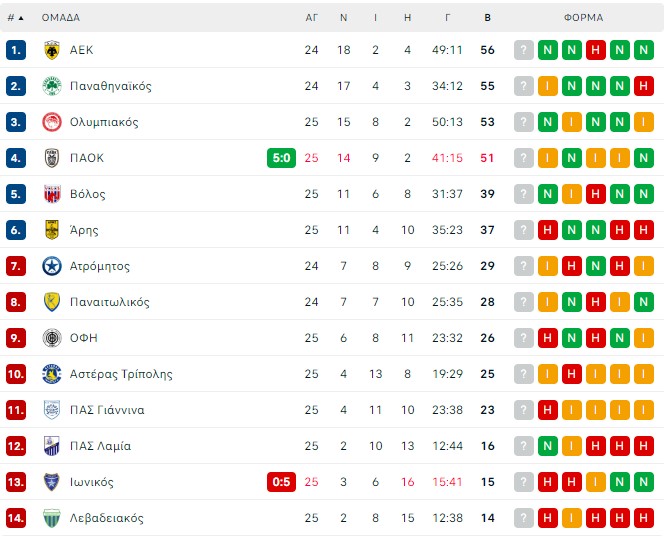The image size is (670, 538).
Task: Open the Βόλος team page link
Action: point(88,194)
